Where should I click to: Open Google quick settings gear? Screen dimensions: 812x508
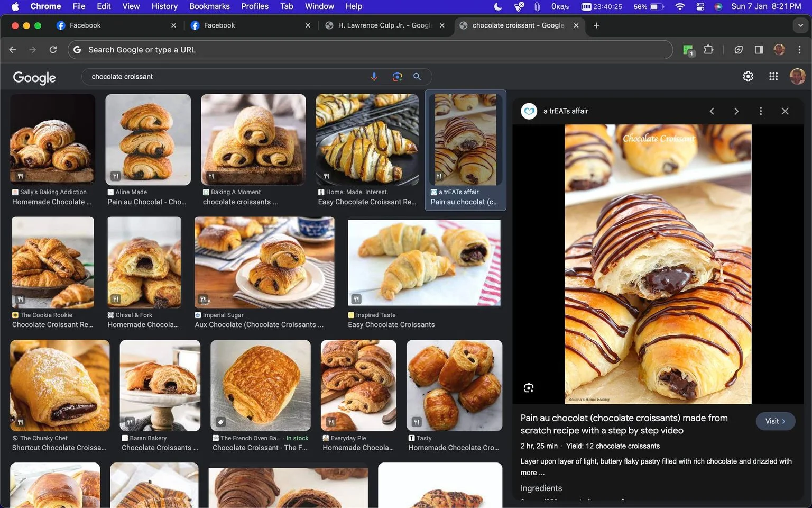(748, 77)
